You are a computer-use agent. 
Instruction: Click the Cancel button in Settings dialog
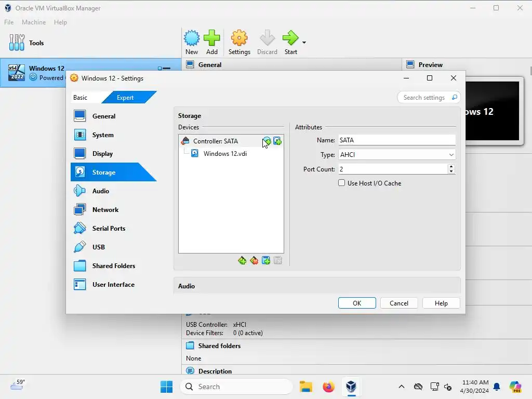(x=399, y=303)
